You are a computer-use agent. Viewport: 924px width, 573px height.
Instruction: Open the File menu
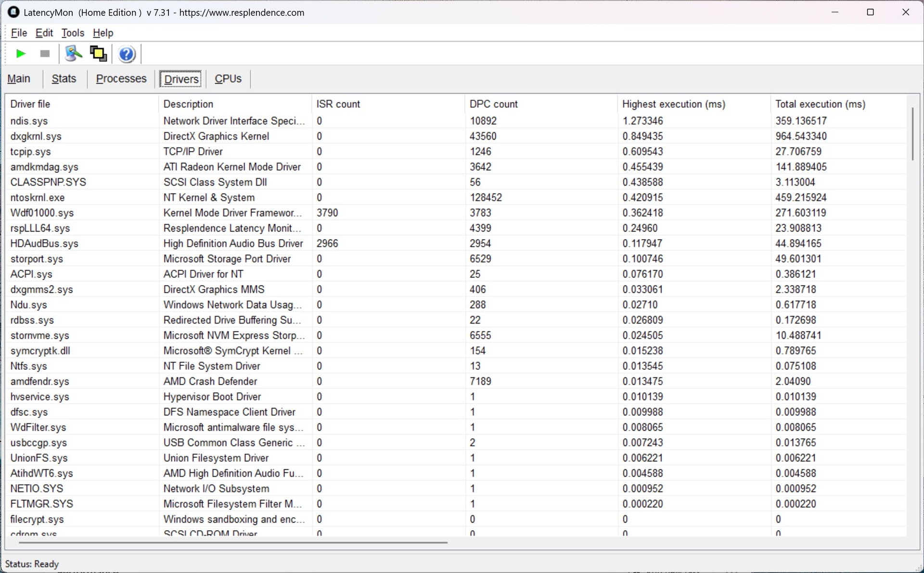pos(19,33)
